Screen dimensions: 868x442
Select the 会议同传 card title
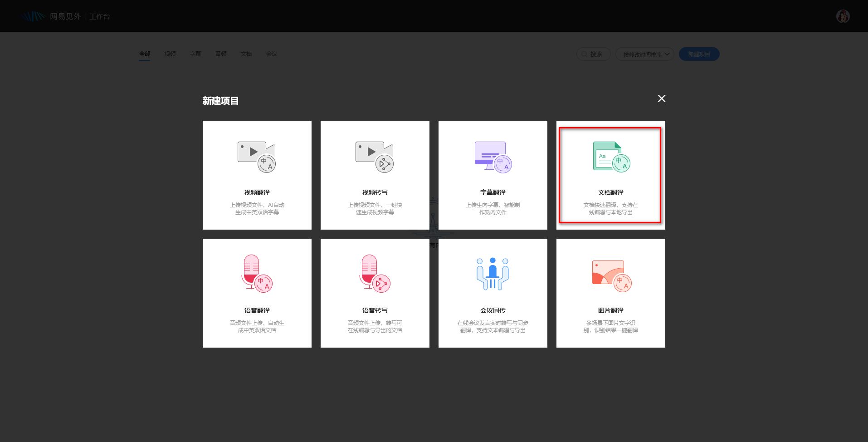click(x=493, y=310)
